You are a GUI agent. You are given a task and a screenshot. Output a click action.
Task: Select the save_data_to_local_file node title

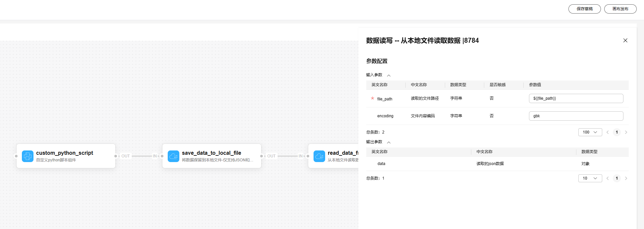click(x=211, y=153)
